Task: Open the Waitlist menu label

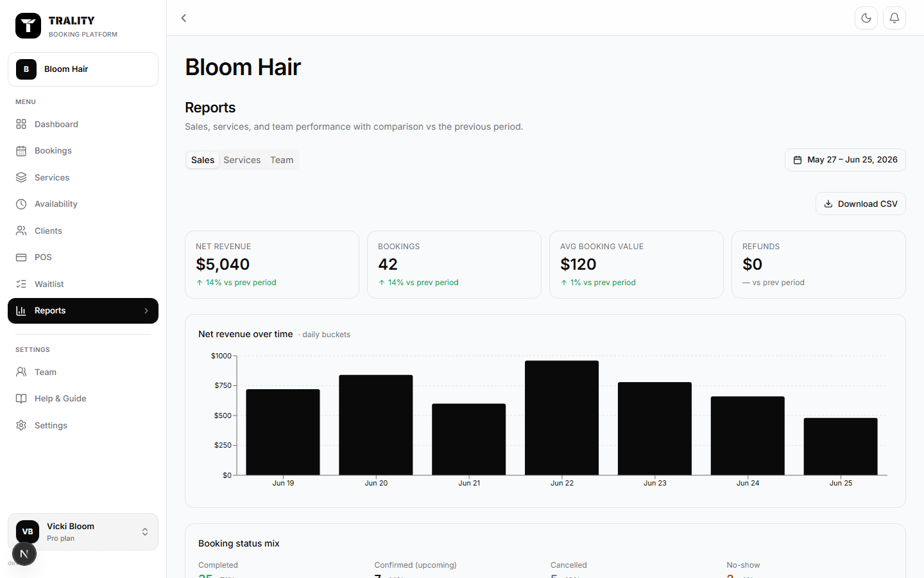Action: coord(49,284)
